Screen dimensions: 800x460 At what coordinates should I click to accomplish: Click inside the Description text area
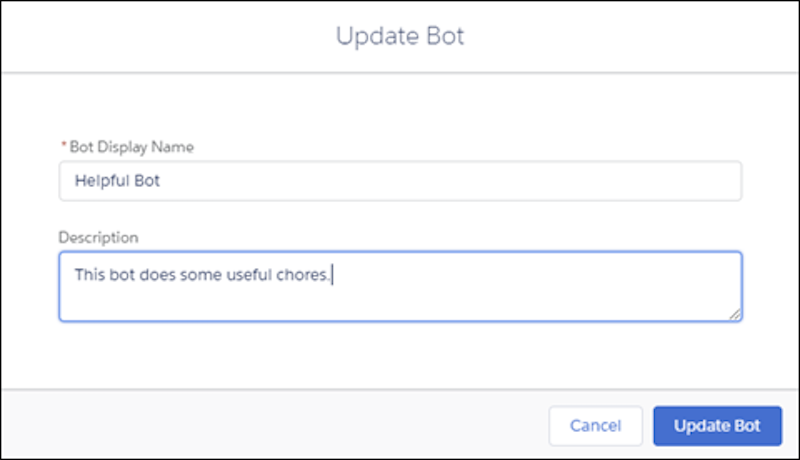click(400, 286)
